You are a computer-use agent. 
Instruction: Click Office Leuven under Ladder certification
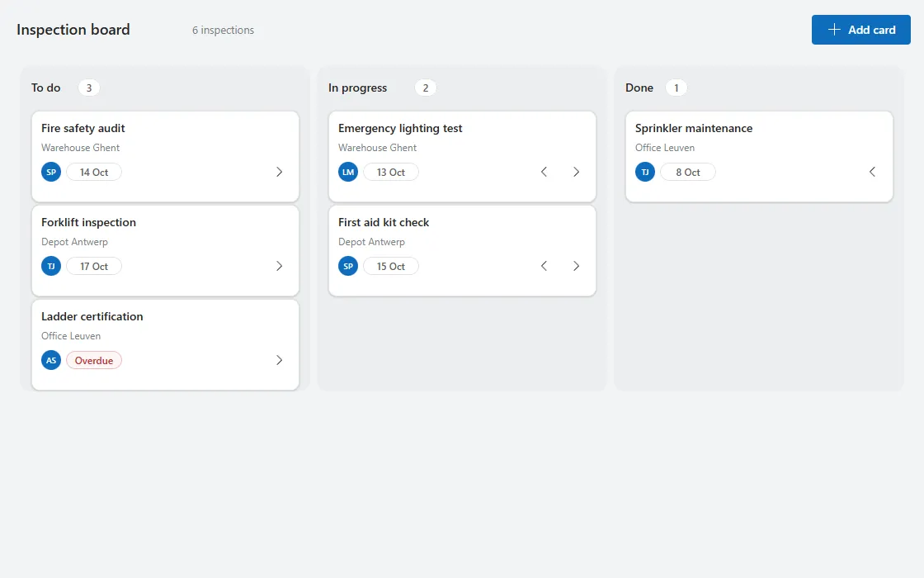71,335
